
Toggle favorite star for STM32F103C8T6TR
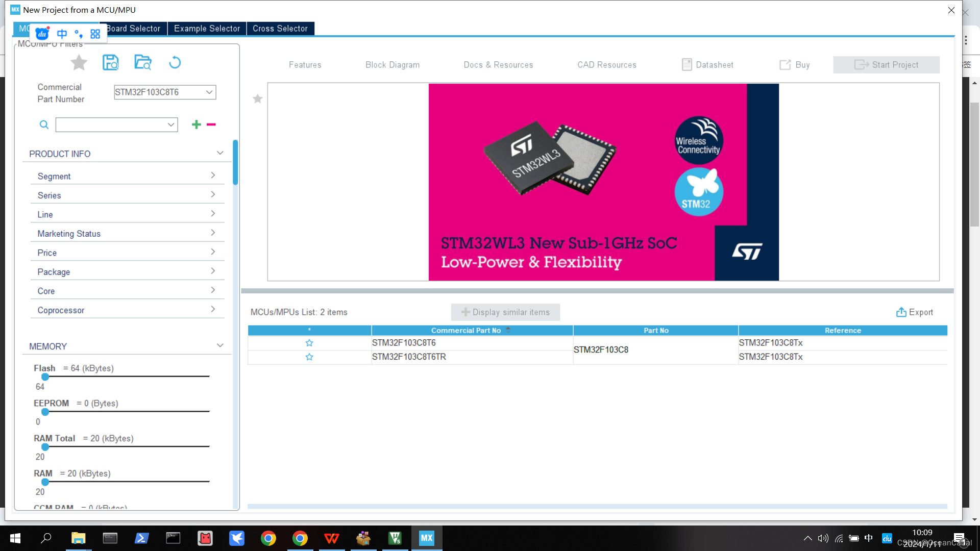point(309,357)
